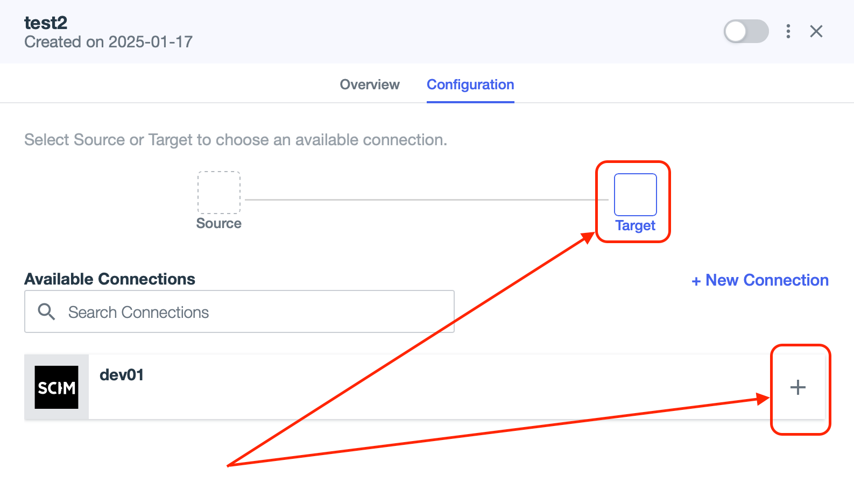Click the Created on 2025-01-17 text
Viewport: 854px width, 504px height.
(108, 42)
